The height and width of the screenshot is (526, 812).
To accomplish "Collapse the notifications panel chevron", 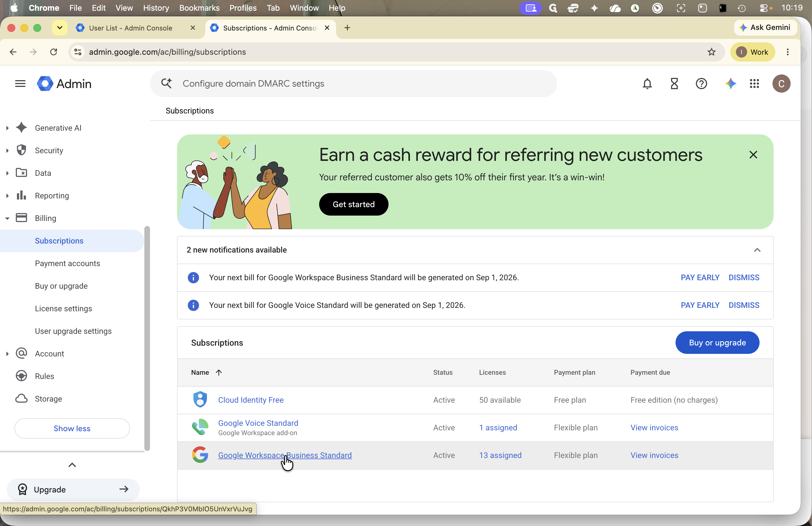I will (x=757, y=250).
